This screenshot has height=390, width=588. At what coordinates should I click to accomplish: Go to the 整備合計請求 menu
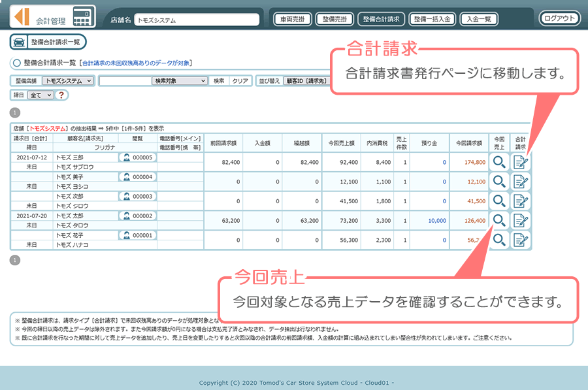tap(381, 19)
